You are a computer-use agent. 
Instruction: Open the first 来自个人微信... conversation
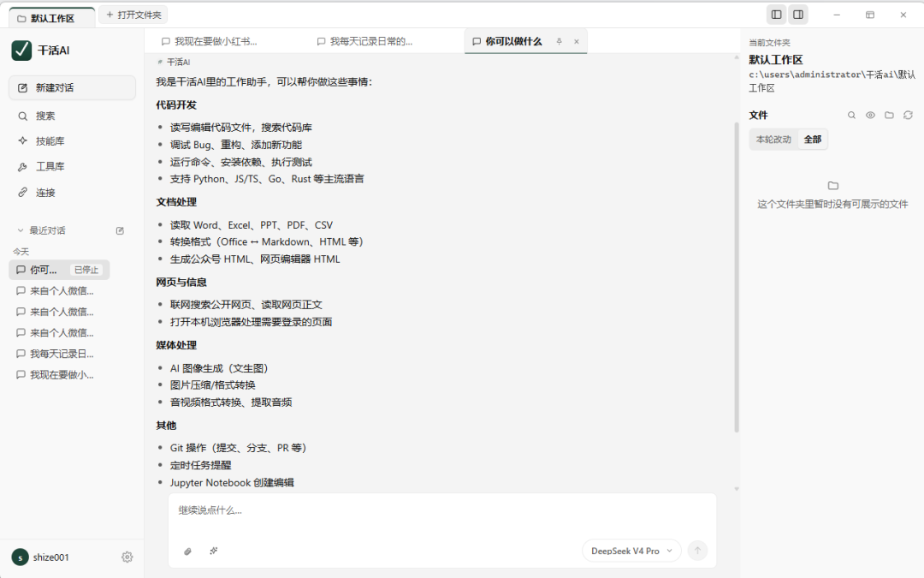pyautogui.click(x=59, y=291)
